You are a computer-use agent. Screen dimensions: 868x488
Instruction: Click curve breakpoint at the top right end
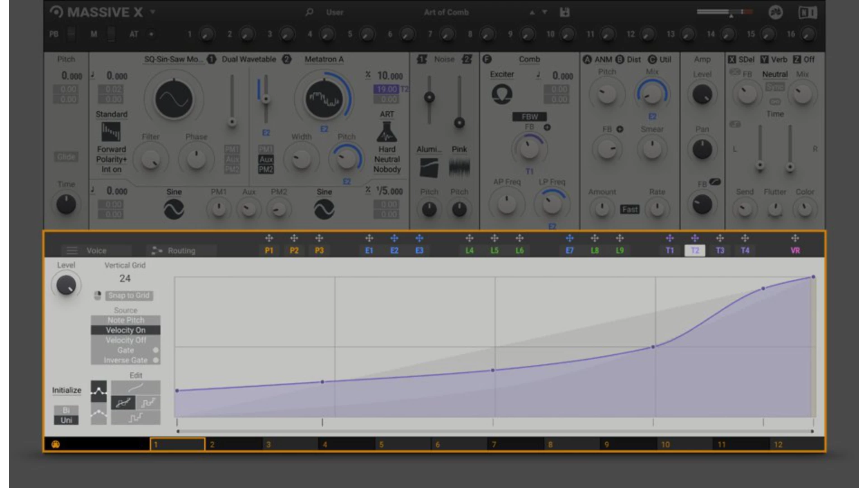pos(813,277)
